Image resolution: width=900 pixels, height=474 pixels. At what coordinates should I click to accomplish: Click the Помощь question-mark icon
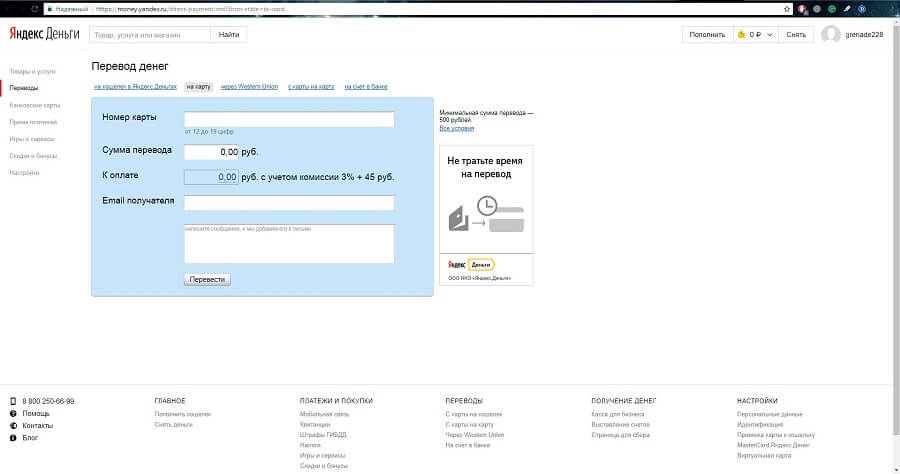point(13,413)
